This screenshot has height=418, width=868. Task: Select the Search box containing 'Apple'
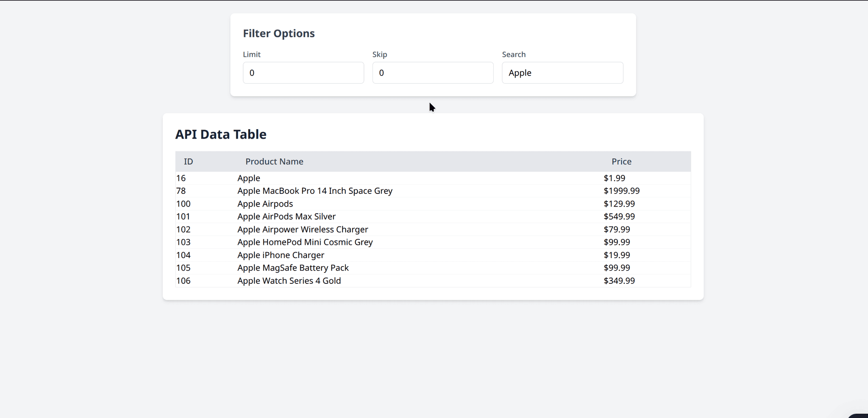[x=562, y=73]
